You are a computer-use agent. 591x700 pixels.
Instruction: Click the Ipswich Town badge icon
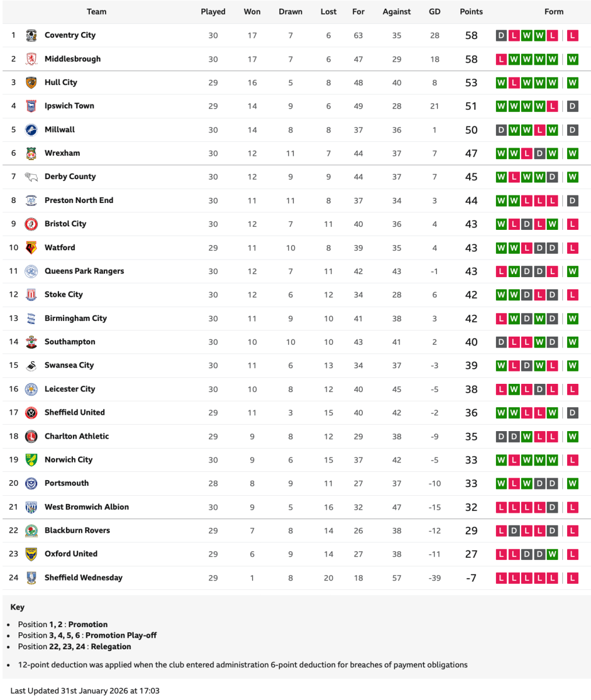[x=32, y=106]
